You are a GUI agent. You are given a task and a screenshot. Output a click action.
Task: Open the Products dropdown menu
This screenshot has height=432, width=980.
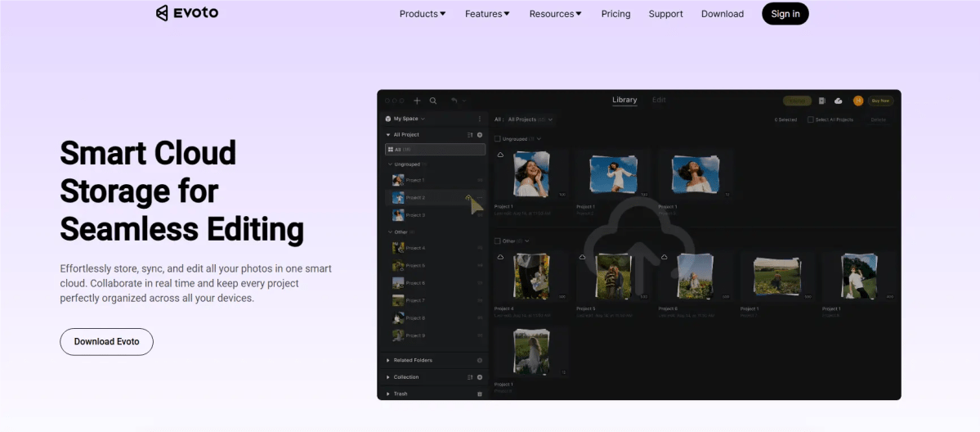(423, 14)
